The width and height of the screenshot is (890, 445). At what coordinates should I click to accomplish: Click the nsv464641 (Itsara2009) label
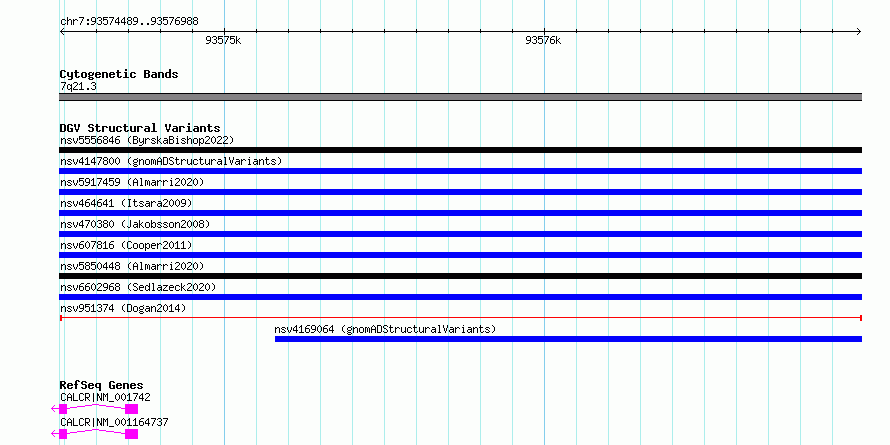126,203
